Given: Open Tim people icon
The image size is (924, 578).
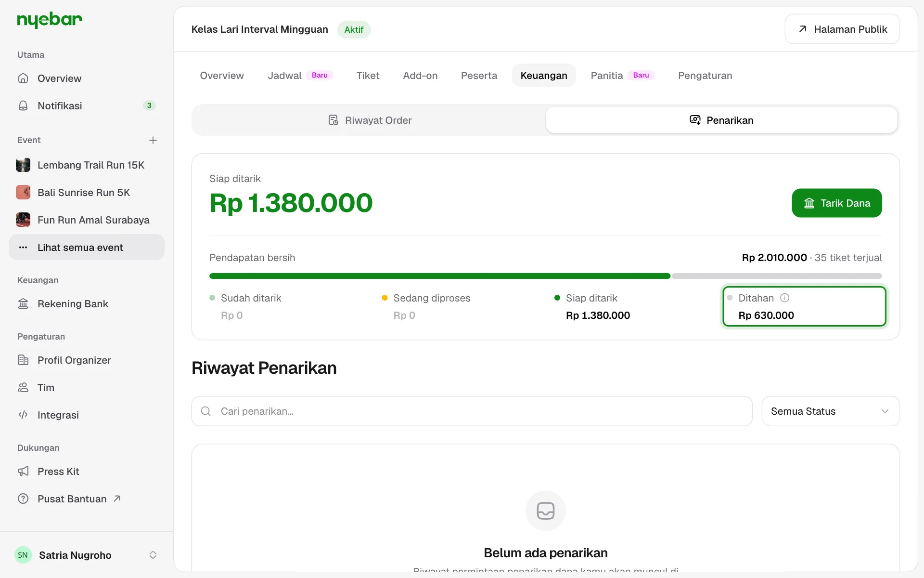Looking at the screenshot, I should [x=23, y=388].
